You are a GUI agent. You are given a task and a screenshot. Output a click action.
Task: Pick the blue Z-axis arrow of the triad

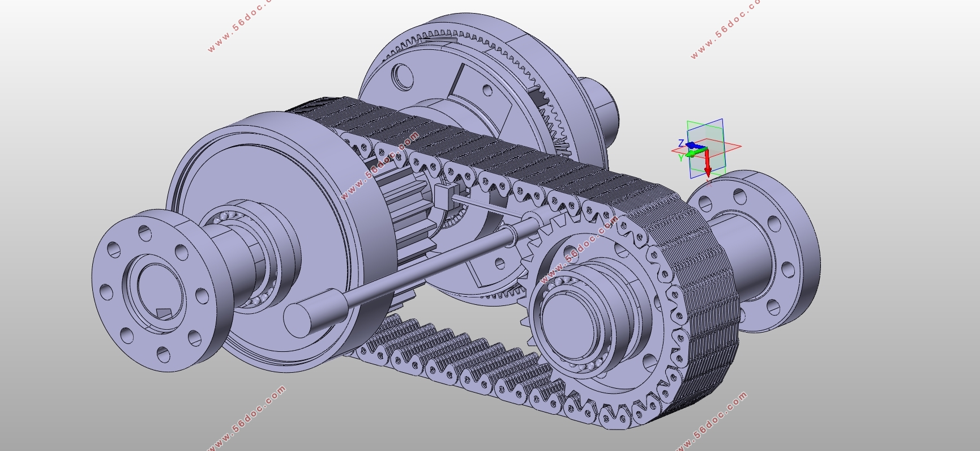click(695, 146)
